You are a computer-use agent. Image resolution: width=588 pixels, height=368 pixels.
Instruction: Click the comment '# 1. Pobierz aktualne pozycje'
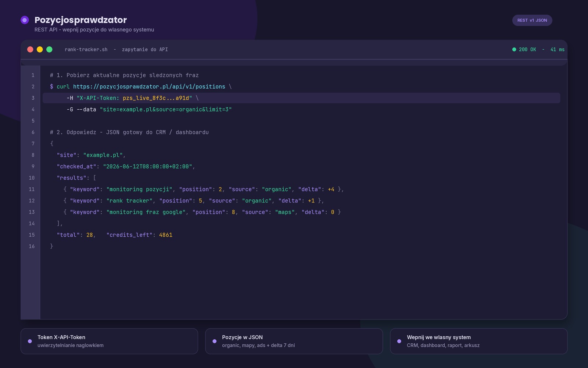click(124, 75)
